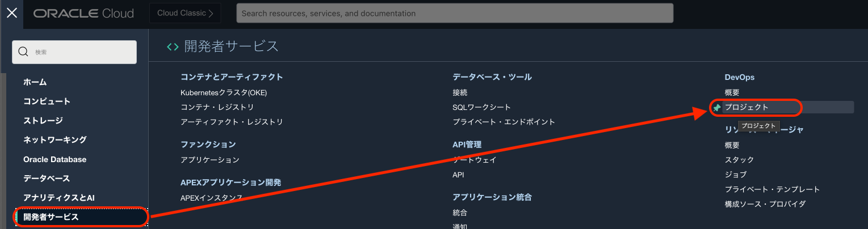868x229 pixels.
Task: Open ストレージ menu category
Action: pos(43,121)
